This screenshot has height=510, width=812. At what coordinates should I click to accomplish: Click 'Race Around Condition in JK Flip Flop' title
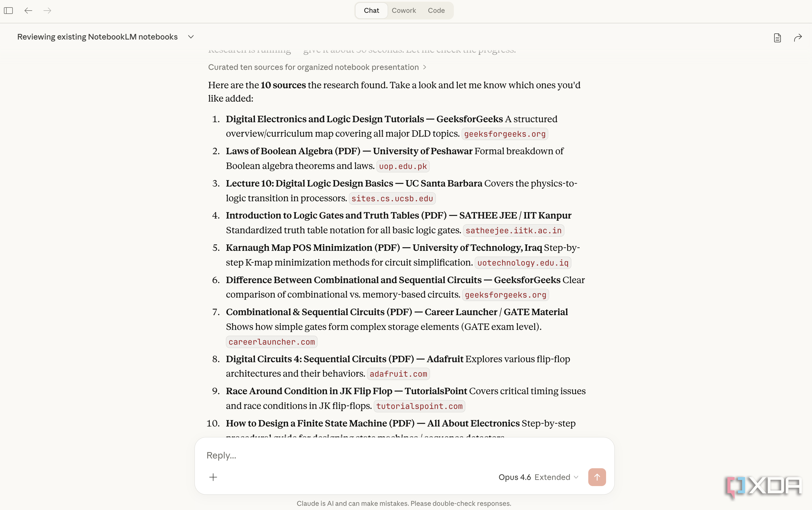[309, 391]
